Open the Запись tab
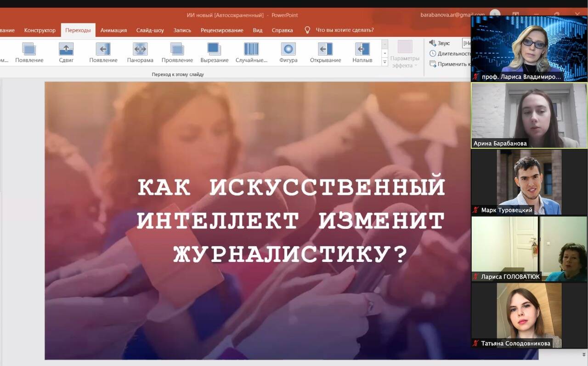588x366 pixels. [182, 30]
